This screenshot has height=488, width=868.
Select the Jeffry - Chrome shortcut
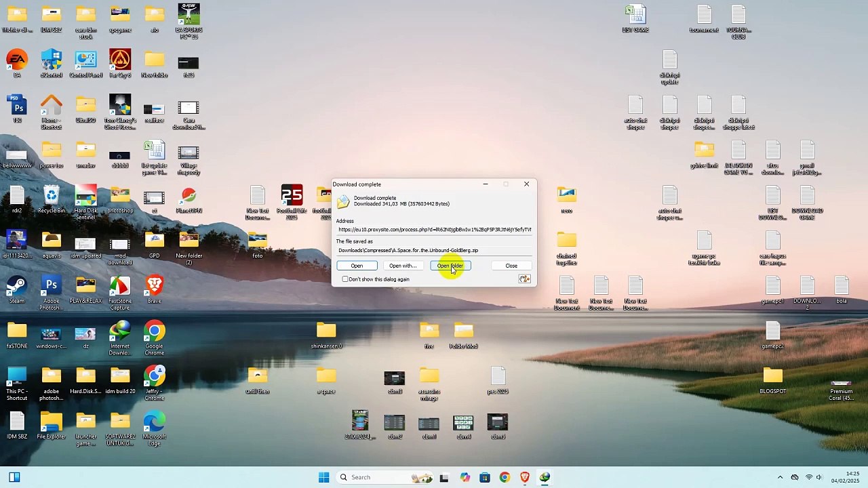[155, 383]
